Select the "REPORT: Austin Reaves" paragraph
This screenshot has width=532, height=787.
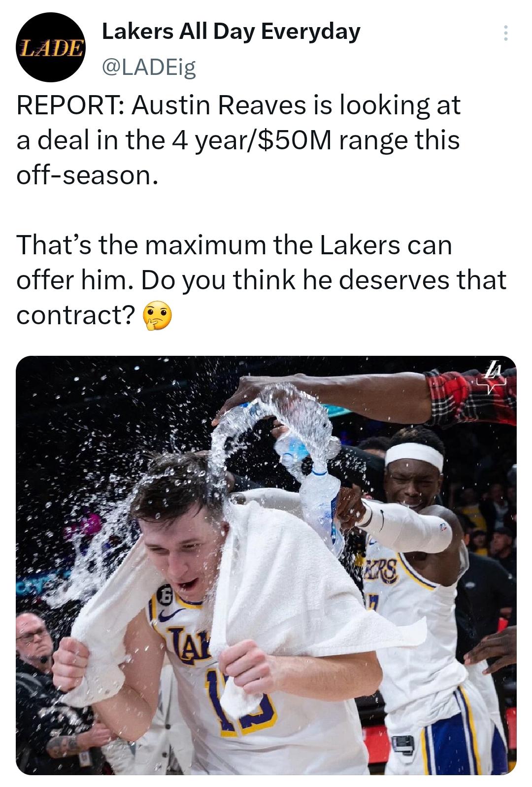tap(238, 140)
